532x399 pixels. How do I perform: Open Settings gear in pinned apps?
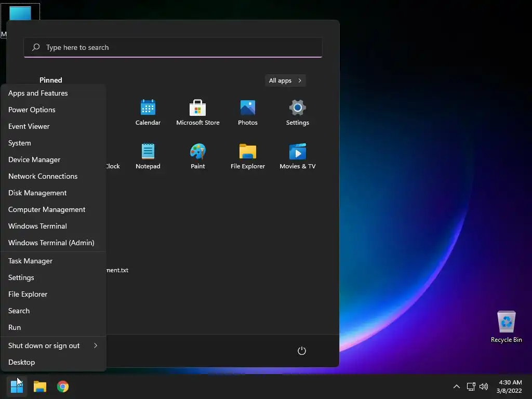[298, 108]
